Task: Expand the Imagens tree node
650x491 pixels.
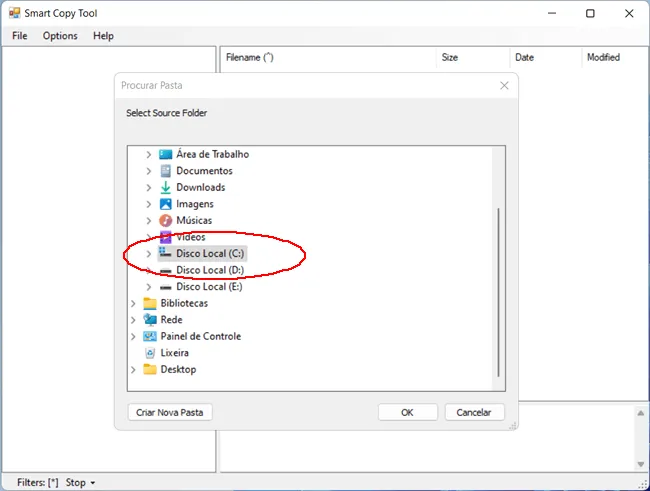Action: click(x=148, y=204)
